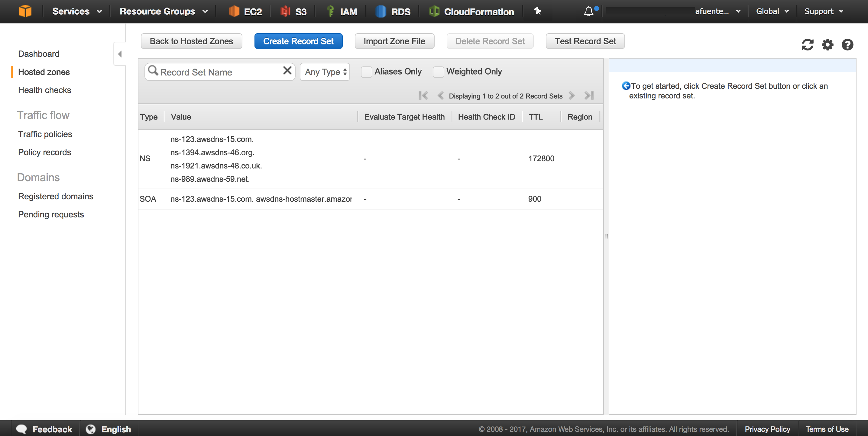Click the Delete Record Set button
This screenshot has width=868, height=436.
(490, 41)
